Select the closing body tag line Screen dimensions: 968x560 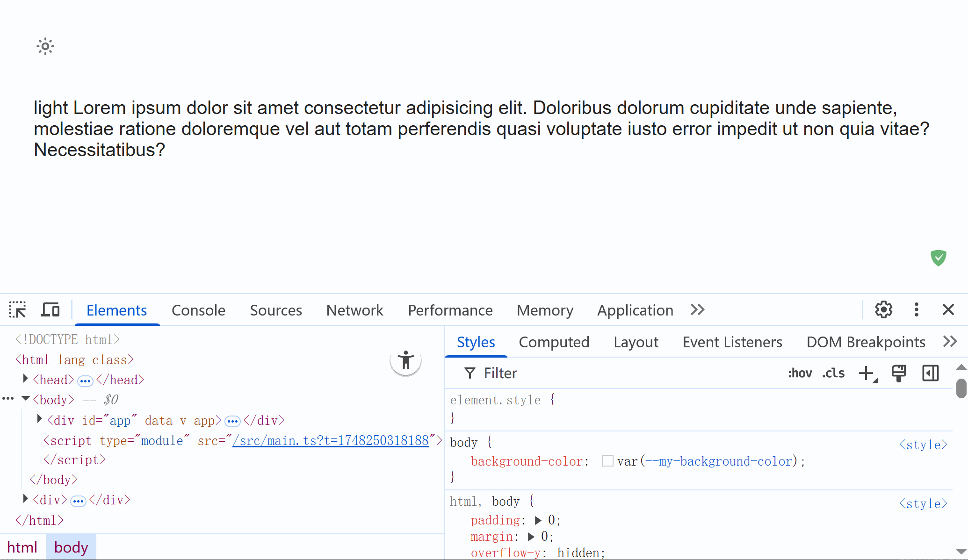coord(53,480)
